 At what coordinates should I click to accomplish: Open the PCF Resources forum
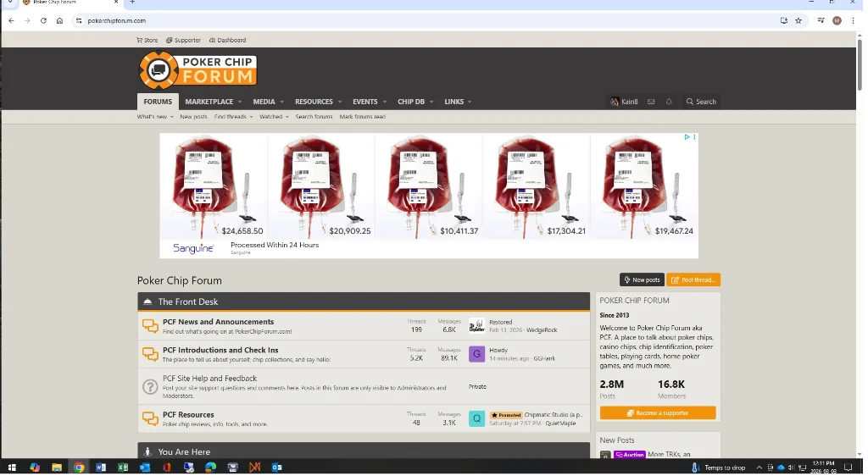188,415
